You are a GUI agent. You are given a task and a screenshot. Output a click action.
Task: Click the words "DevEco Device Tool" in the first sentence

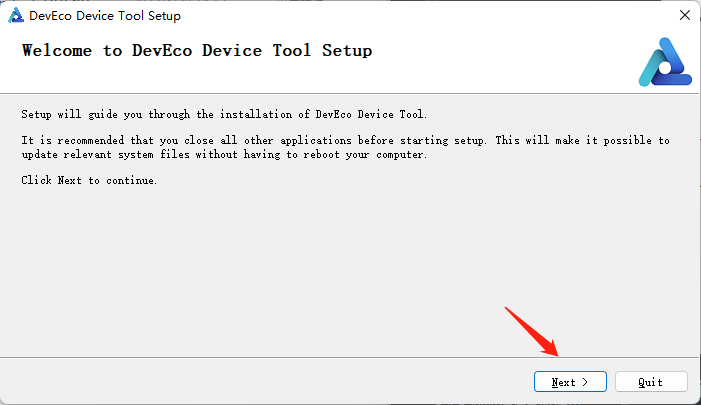click(373, 115)
